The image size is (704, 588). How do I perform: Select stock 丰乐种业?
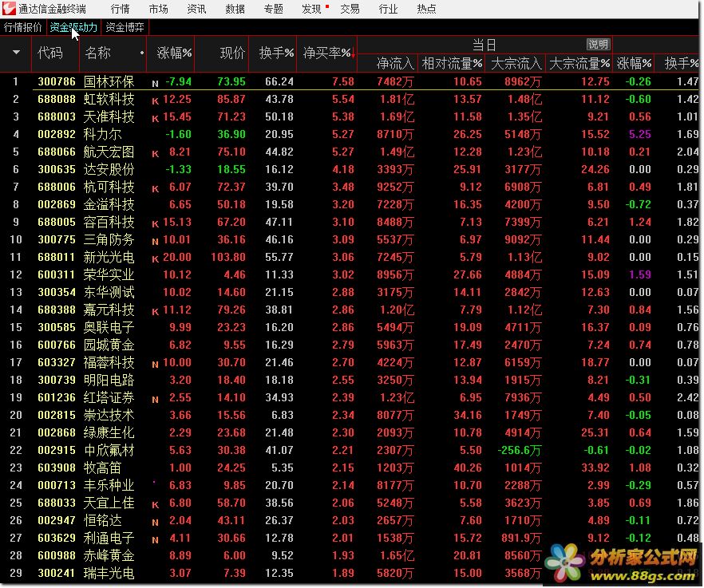click(109, 485)
